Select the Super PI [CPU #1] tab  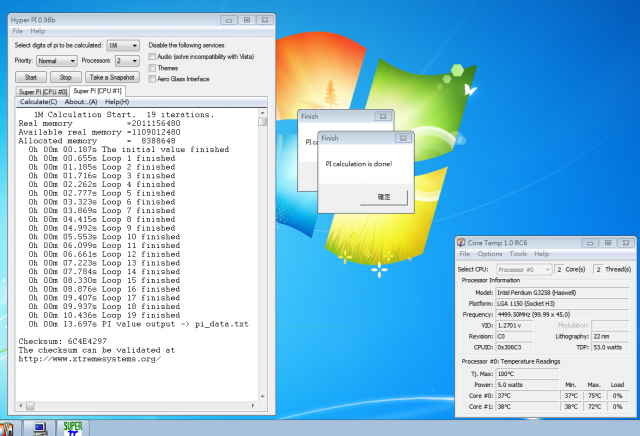(x=98, y=91)
